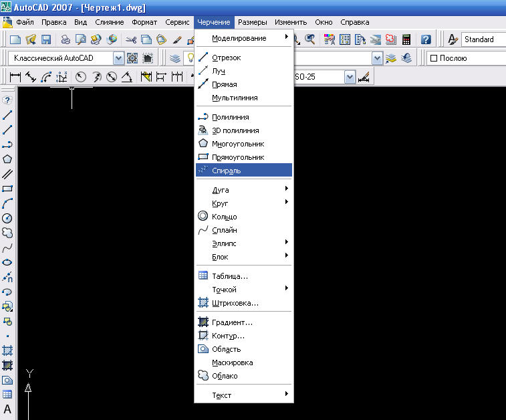506x420 pixels.
Task: Choose the Revision Cloud tool in the left toolbar
Action: point(7,233)
